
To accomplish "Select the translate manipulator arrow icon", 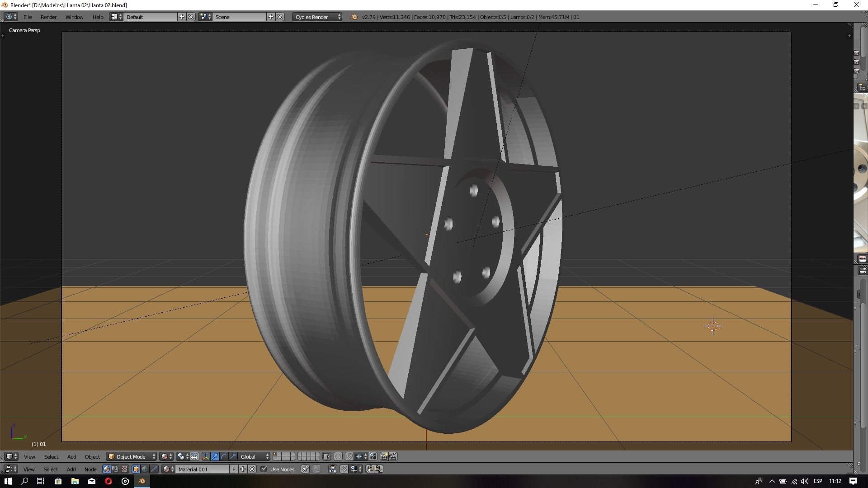I will coord(215,456).
